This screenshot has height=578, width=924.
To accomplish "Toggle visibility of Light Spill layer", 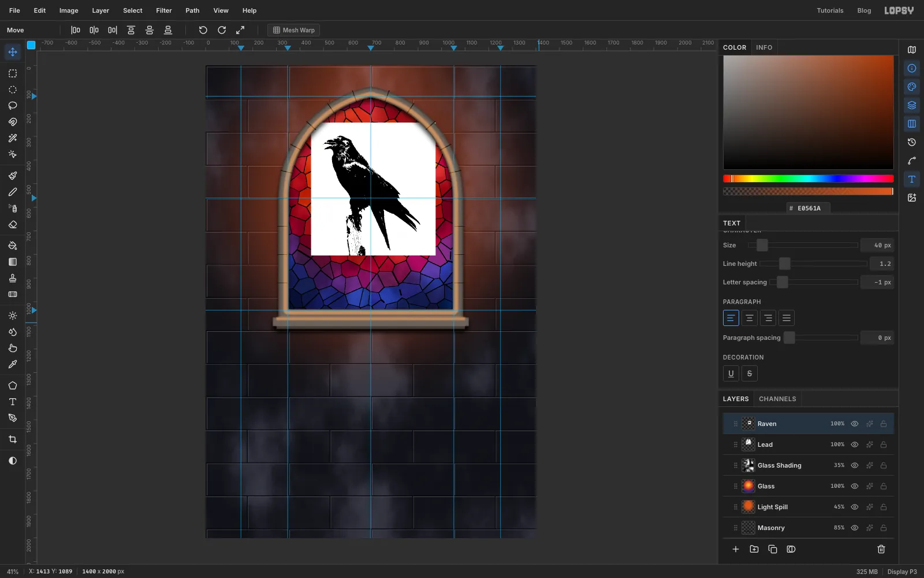I will coord(855,507).
